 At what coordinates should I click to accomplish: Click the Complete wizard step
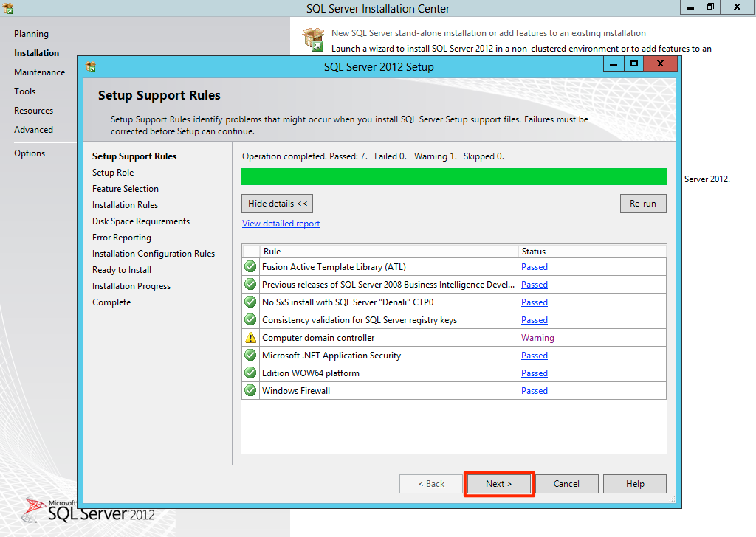click(111, 302)
